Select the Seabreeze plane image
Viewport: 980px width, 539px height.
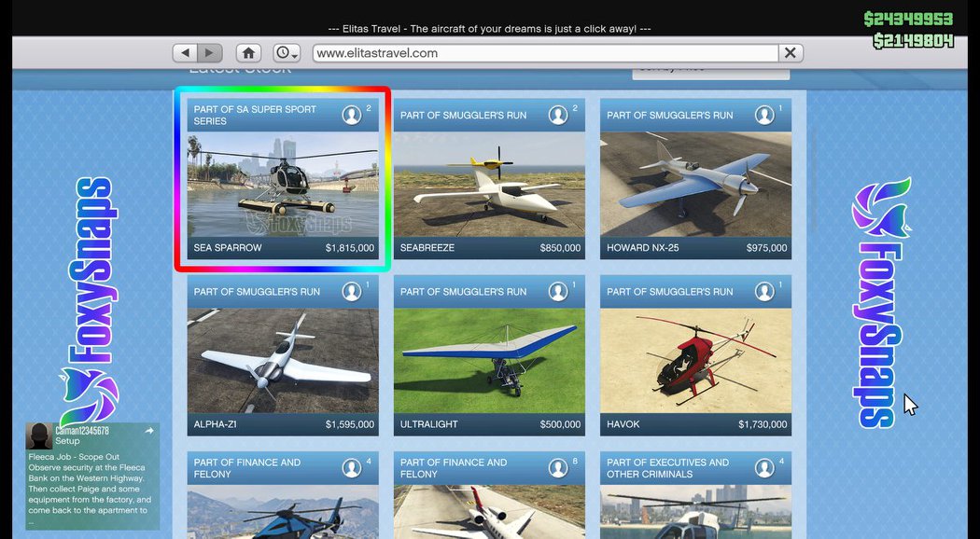[489, 185]
